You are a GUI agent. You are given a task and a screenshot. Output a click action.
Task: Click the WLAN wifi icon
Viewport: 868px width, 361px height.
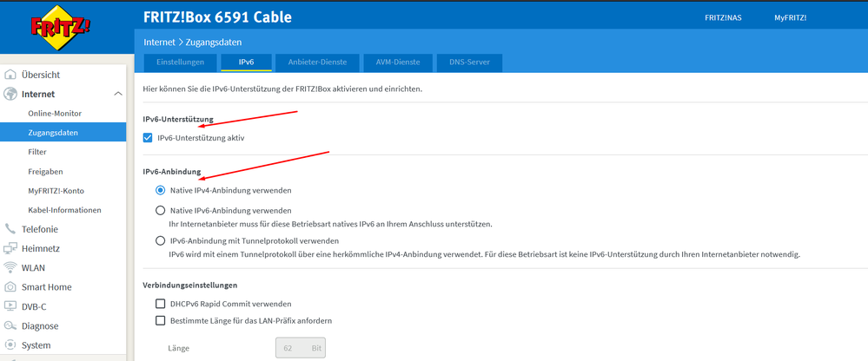pos(10,267)
